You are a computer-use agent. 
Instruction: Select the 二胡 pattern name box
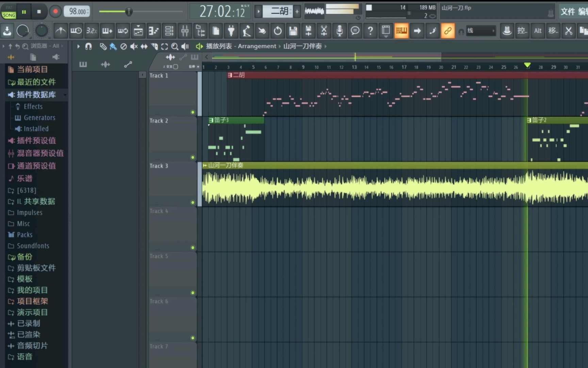pos(277,12)
